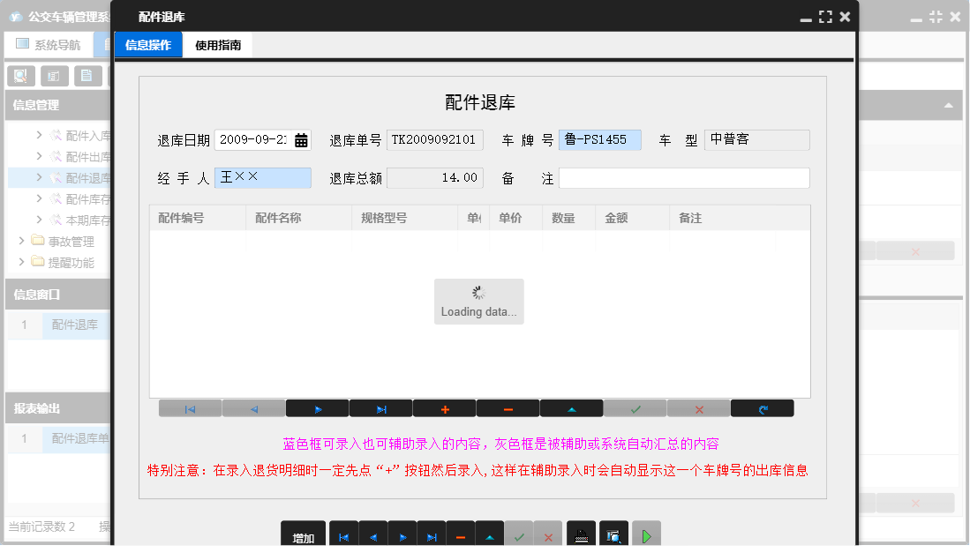Click the first-record navigation icon at the bottom
Viewport: 970px width, 560px height.
[x=343, y=533]
